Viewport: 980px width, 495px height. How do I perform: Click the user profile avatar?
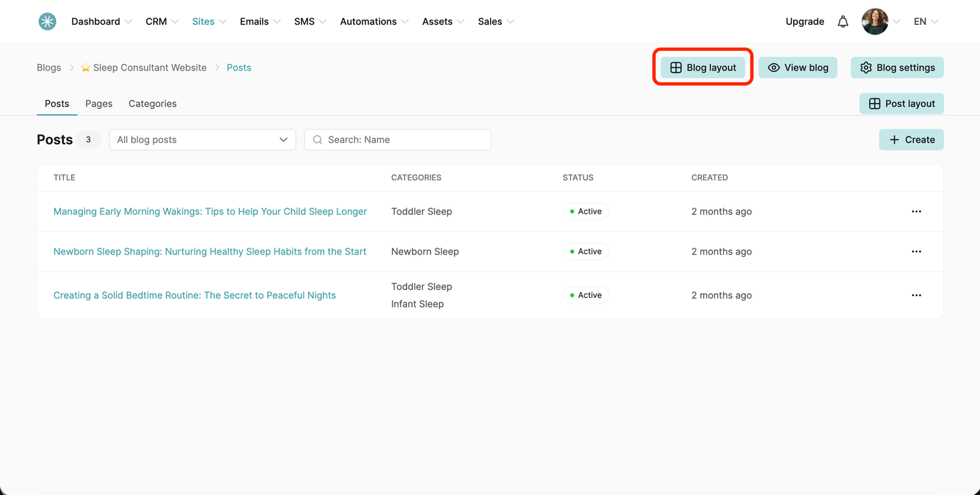click(875, 22)
